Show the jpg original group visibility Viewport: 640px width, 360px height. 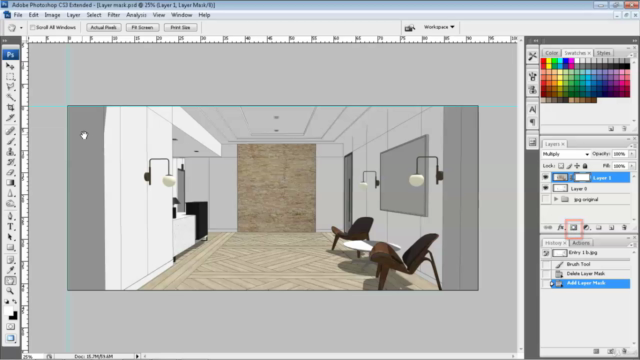pyautogui.click(x=546, y=199)
